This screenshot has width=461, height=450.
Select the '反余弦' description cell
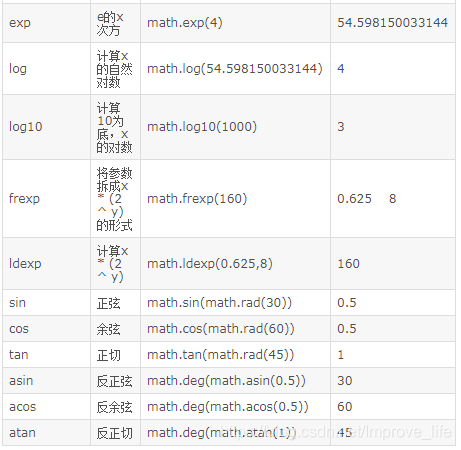pos(114,407)
